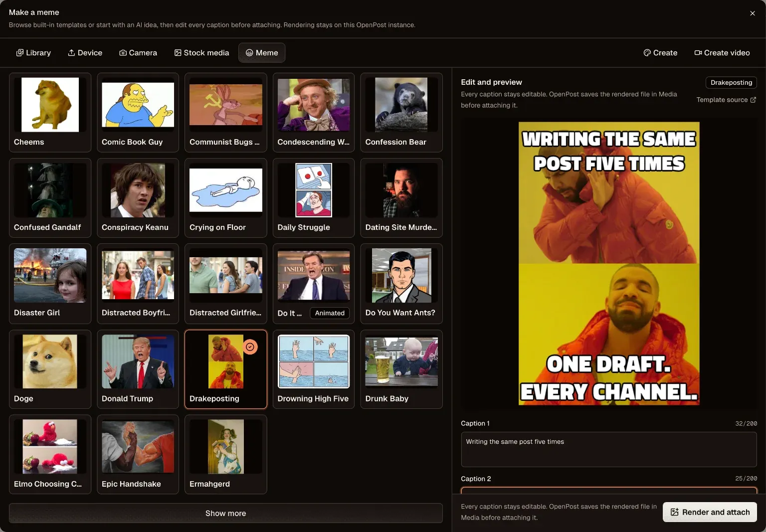Image resolution: width=766 pixels, height=532 pixels.
Task: Open the Template source link
Action: point(726,100)
